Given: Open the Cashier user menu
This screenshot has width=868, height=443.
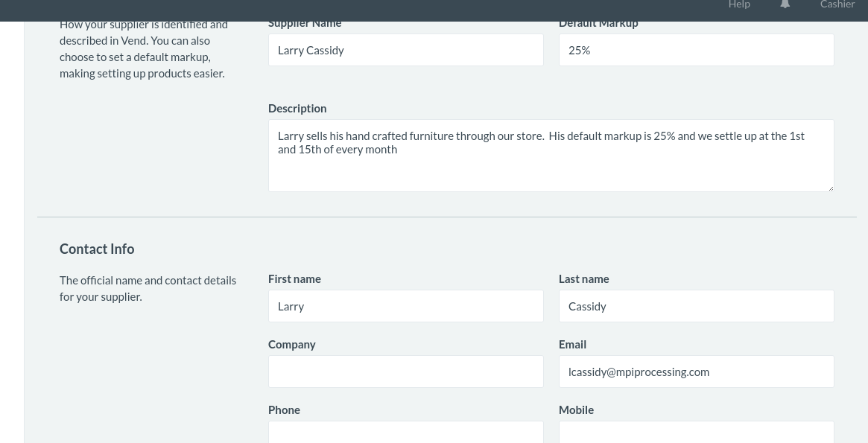Looking at the screenshot, I should [x=837, y=4].
